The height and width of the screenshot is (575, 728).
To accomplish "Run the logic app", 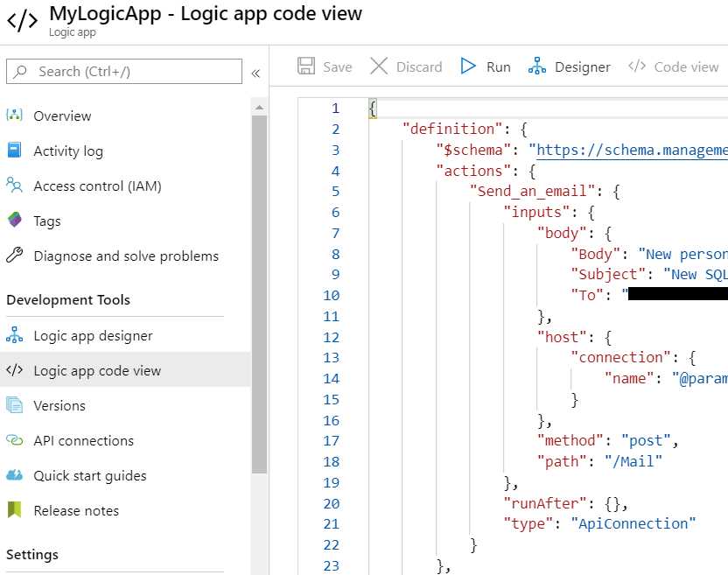I will point(485,66).
